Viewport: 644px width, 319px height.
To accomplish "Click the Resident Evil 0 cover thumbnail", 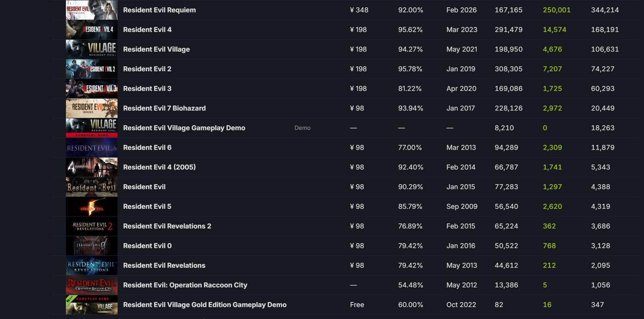I will [92, 246].
